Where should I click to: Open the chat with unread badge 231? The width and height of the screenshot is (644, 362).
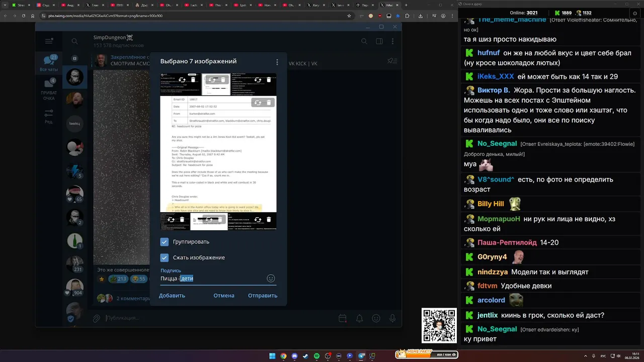tap(75, 264)
